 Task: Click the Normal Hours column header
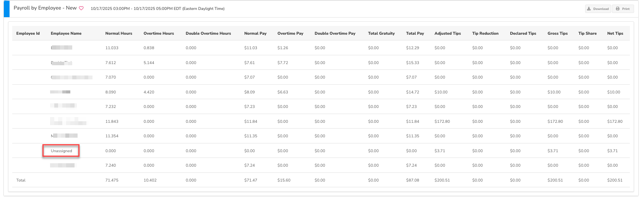click(118, 34)
